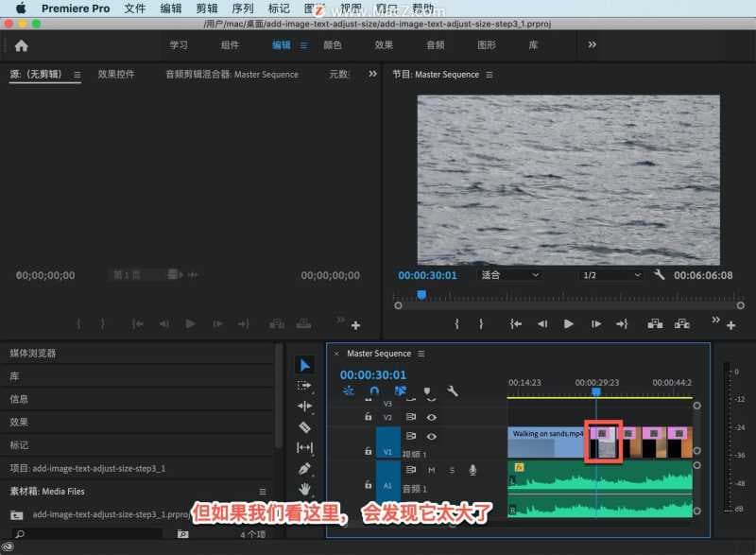The width and height of the screenshot is (756, 555).
Task: Open Program Monitor wrench settings
Action: point(660,275)
